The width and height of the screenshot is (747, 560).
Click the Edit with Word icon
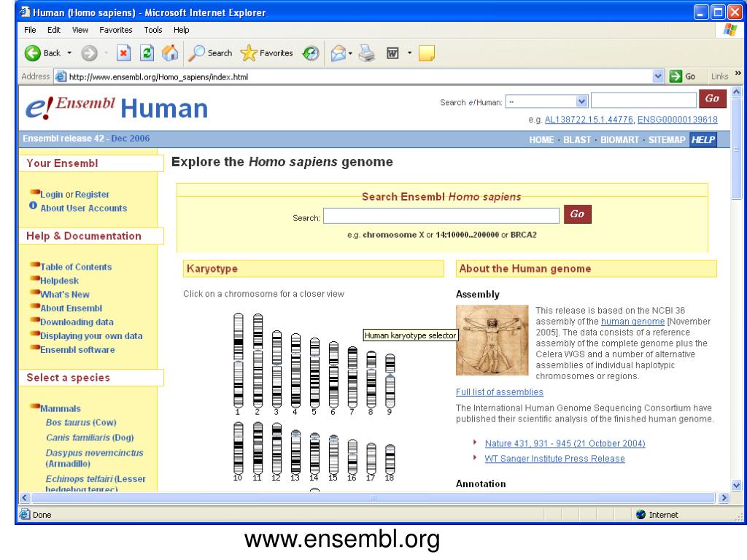pos(392,52)
